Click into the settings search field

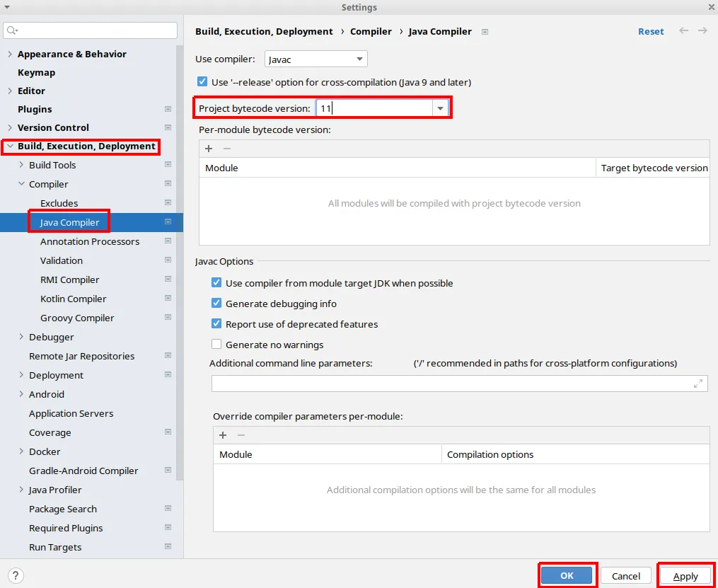click(x=91, y=30)
